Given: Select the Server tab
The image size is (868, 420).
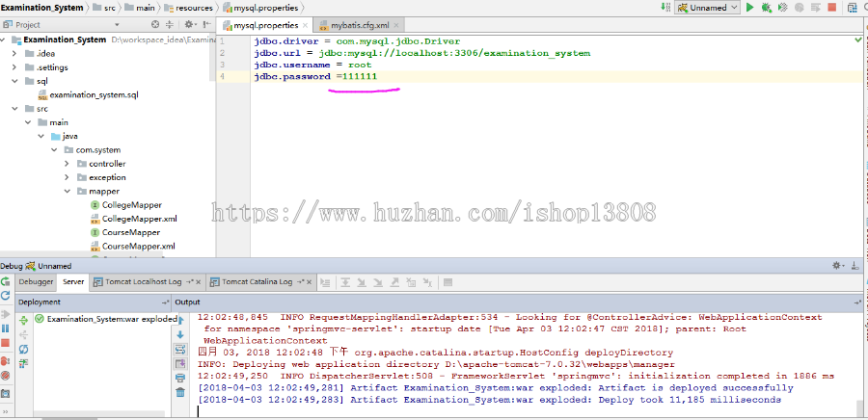Looking at the screenshot, I should 73,282.
